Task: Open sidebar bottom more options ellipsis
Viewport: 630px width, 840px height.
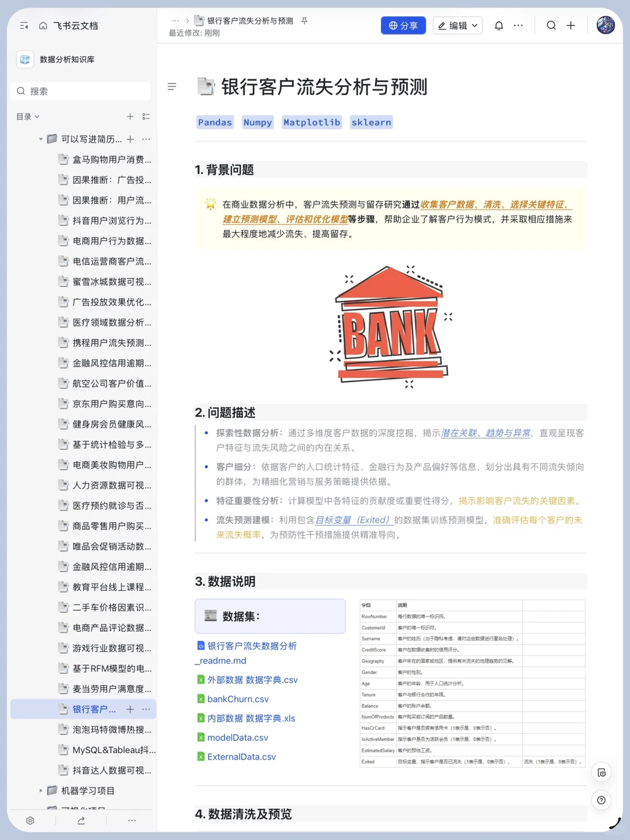Action: [x=132, y=821]
